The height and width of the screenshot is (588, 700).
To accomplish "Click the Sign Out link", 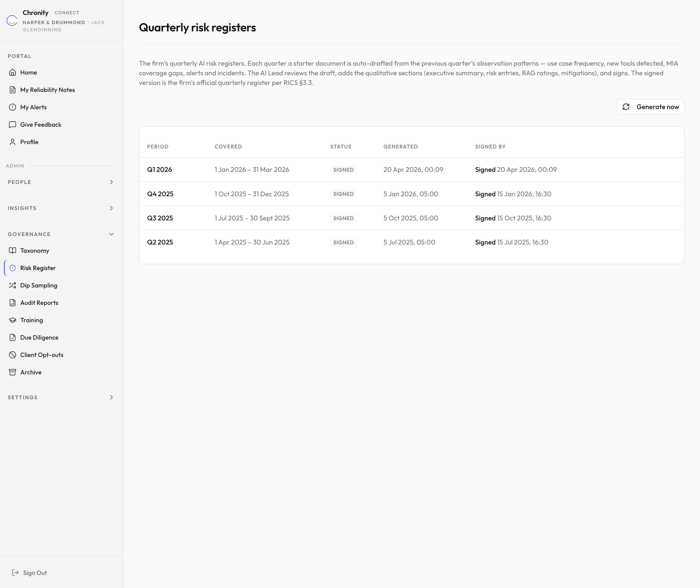I will [x=35, y=573].
